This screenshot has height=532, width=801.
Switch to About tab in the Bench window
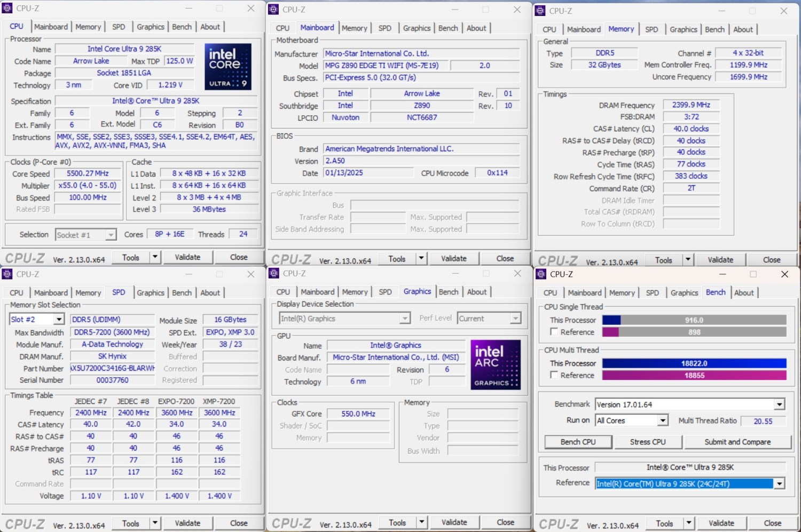coord(743,293)
